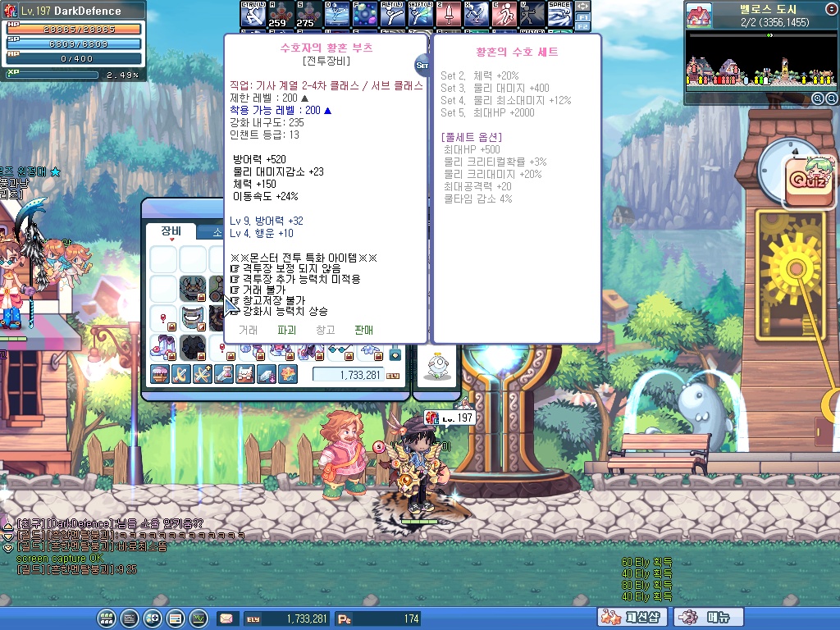Open the cupcake shop icon in inventory toolbar
The height and width of the screenshot is (630, 840).
click(160, 374)
